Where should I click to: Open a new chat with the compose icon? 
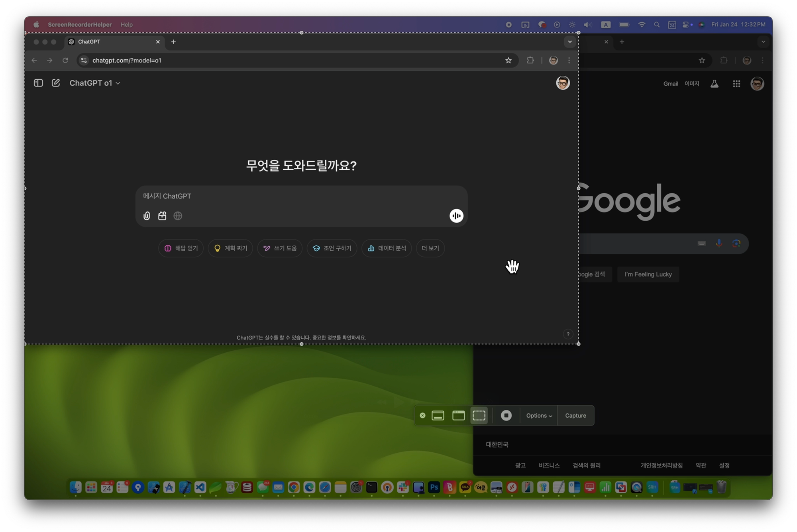(56, 82)
